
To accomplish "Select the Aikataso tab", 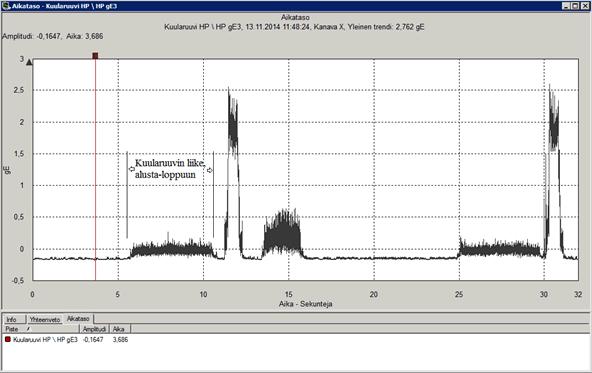I will (78, 319).
